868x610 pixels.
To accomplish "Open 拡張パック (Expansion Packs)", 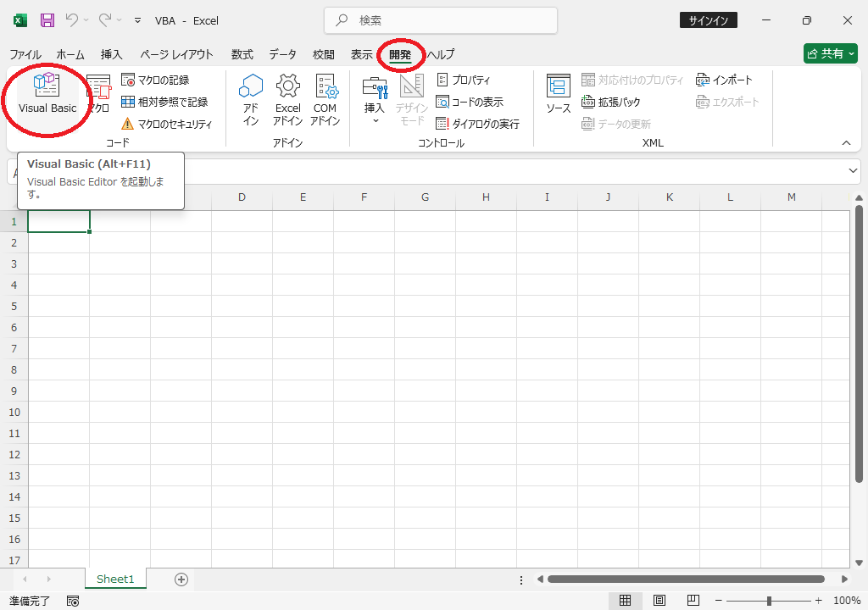I will (611, 102).
